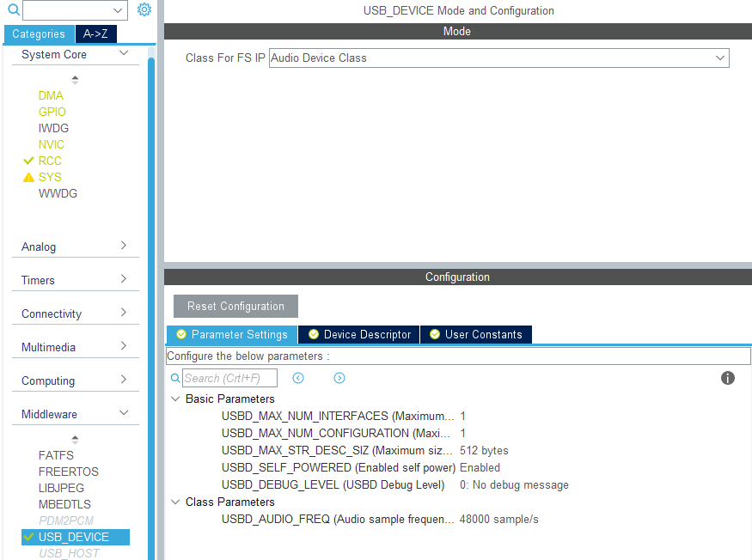Collapse the System Core category chevron
The height and width of the screenshot is (560, 752).
pyautogui.click(x=123, y=53)
